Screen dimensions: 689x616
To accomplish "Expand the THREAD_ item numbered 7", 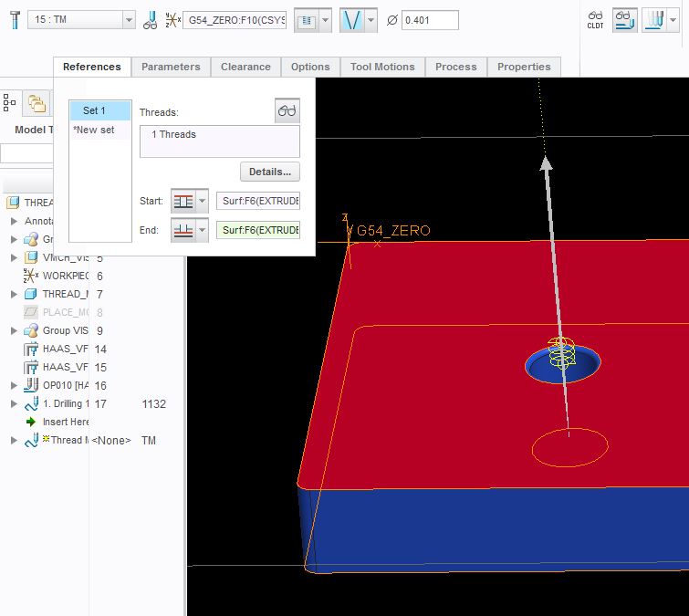I will click(14, 294).
